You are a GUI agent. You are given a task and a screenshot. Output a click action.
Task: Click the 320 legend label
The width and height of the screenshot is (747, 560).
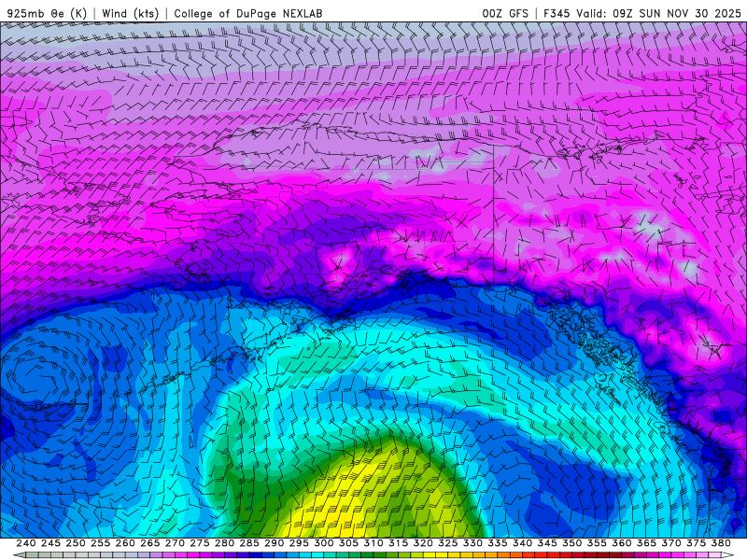click(423, 543)
